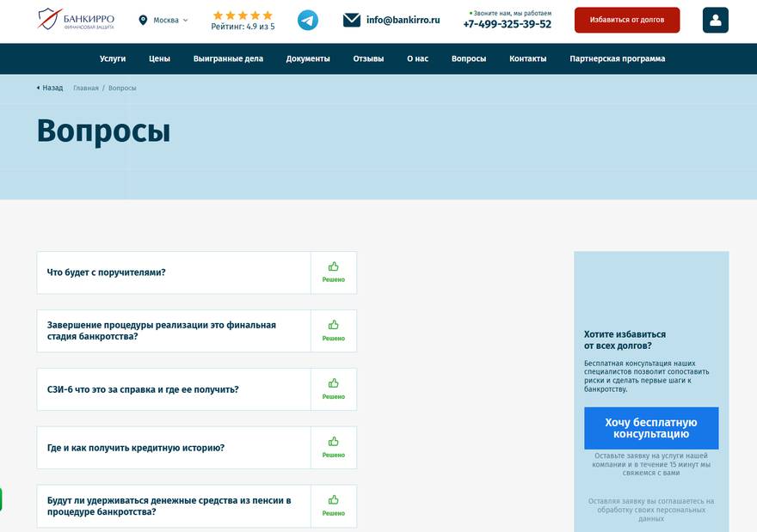
Task: Click the five-star rating icons
Action: tap(243, 15)
